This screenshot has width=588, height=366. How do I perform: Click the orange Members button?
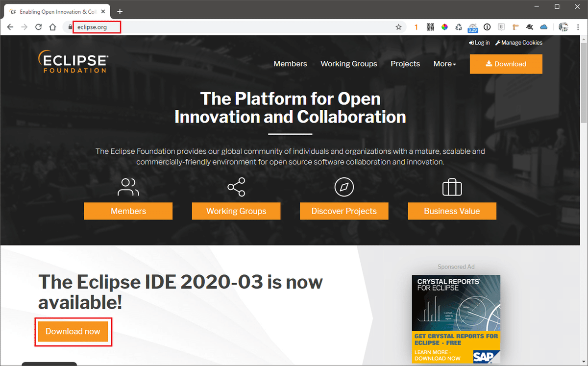pos(128,211)
